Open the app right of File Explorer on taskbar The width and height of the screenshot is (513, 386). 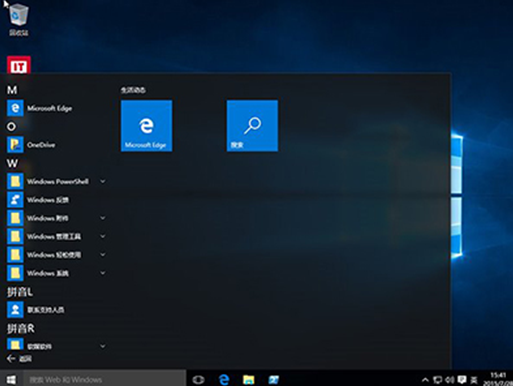[x=274, y=380]
